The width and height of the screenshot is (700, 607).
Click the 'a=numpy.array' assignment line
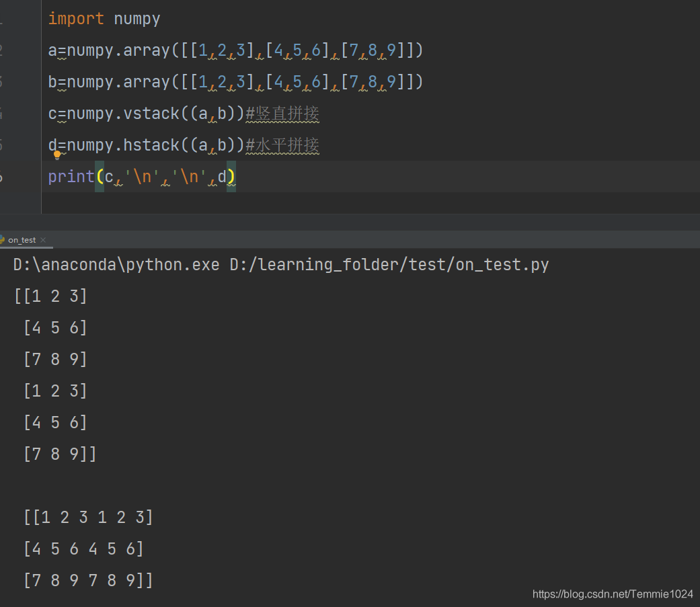tap(235, 50)
